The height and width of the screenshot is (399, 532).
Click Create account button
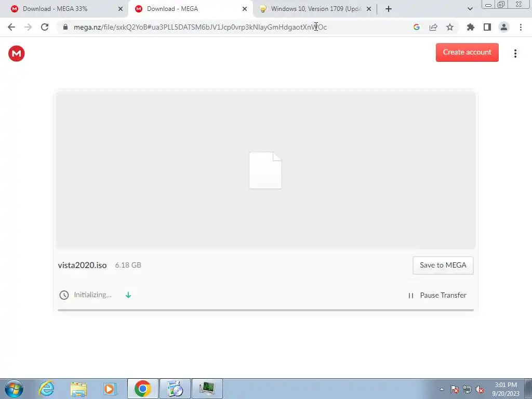(x=467, y=52)
